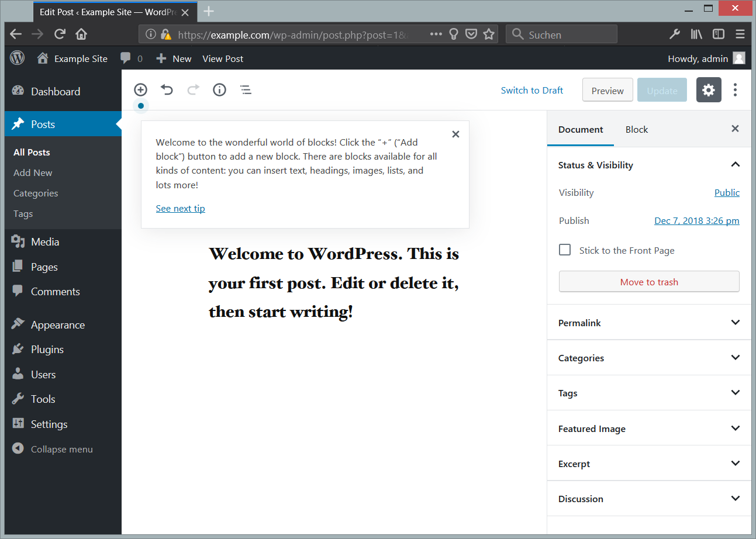Undo the last editor change
This screenshot has width=756, height=539.
point(167,90)
